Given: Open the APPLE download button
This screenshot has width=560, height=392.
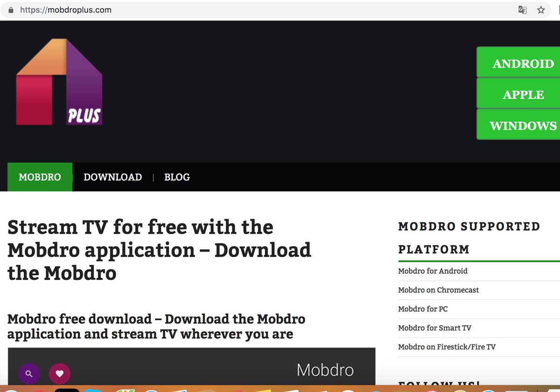Looking at the screenshot, I should [x=518, y=93].
